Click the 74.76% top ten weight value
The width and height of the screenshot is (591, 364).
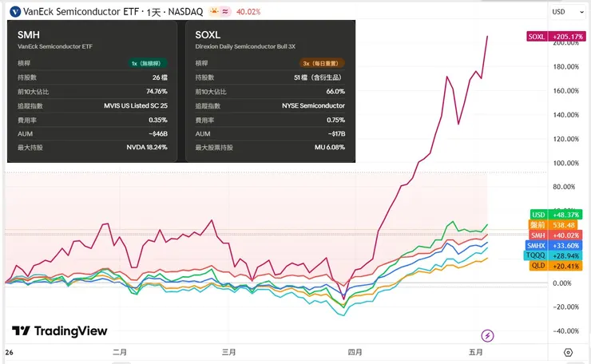(x=157, y=91)
